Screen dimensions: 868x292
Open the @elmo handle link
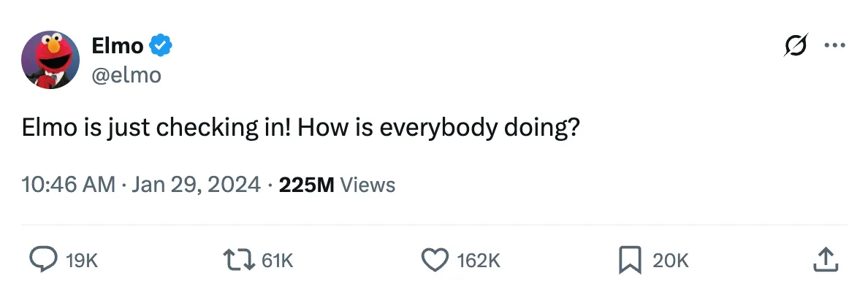pyautogui.click(x=126, y=74)
